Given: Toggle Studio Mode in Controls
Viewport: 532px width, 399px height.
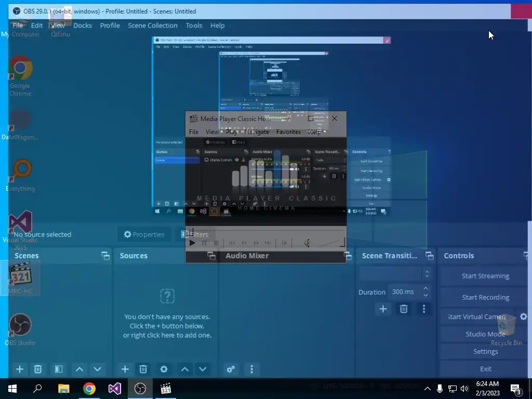Looking at the screenshot, I should (485, 334).
